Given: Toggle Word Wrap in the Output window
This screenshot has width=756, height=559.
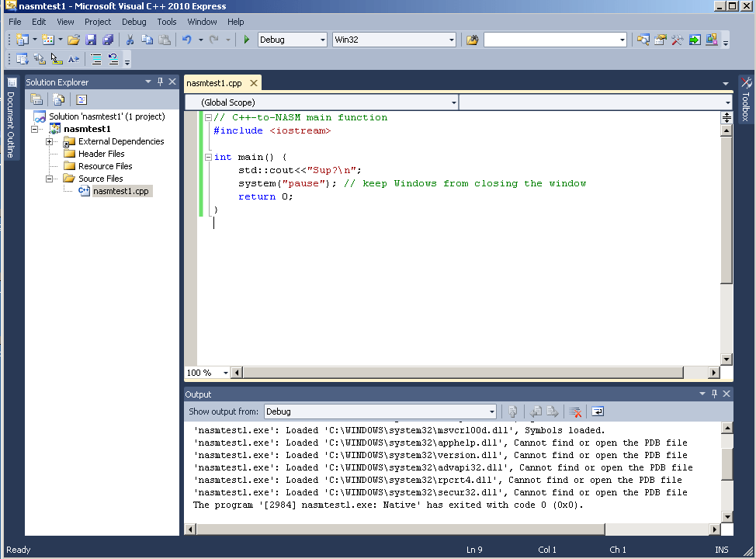Looking at the screenshot, I should pos(599,411).
